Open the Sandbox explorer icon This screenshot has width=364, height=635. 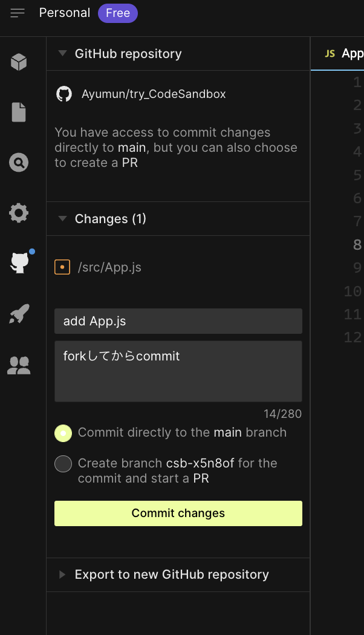[x=18, y=62]
